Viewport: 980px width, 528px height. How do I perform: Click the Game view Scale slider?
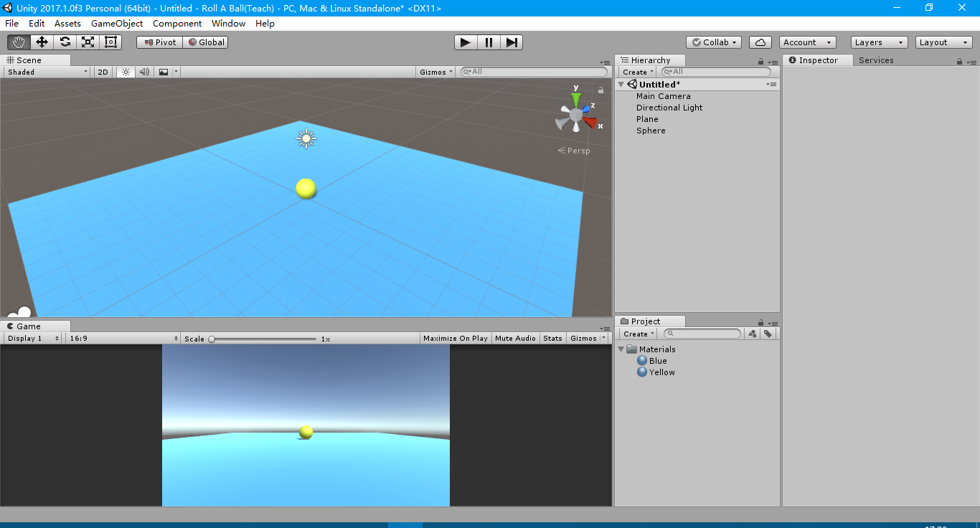point(263,339)
